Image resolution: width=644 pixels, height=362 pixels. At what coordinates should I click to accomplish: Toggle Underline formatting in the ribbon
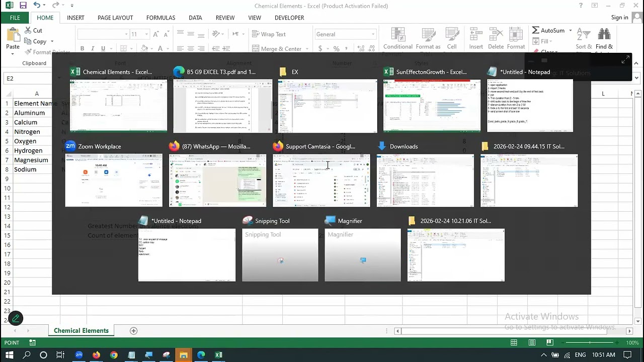tap(103, 49)
